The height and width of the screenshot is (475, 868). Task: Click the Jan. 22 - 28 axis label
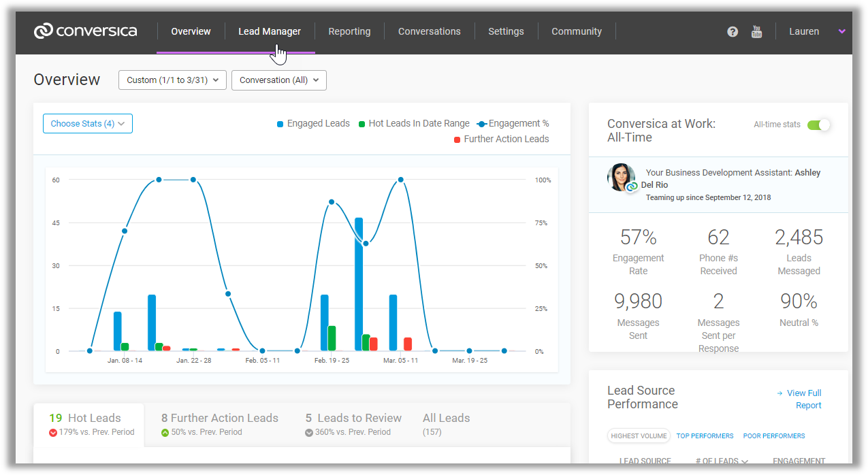pyautogui.click(x=194, y=360)
